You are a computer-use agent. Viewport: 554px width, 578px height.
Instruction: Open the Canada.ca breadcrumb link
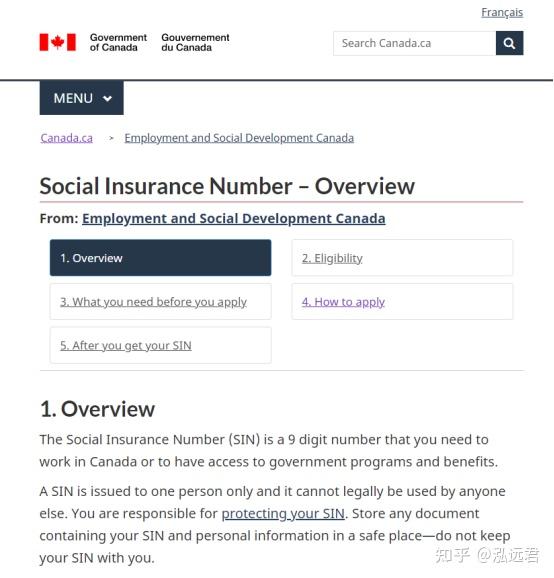coord(66,138)
